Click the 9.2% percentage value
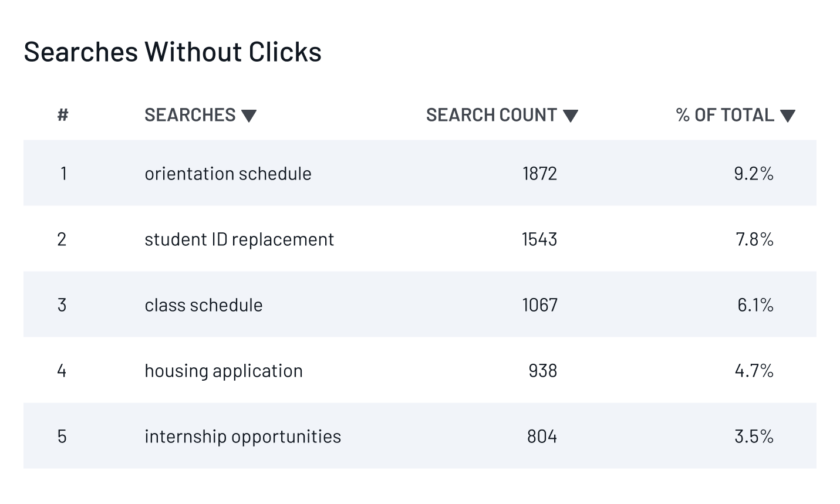Image resolution: width=840 pixels, height=504 pixels. click(753, 173)
